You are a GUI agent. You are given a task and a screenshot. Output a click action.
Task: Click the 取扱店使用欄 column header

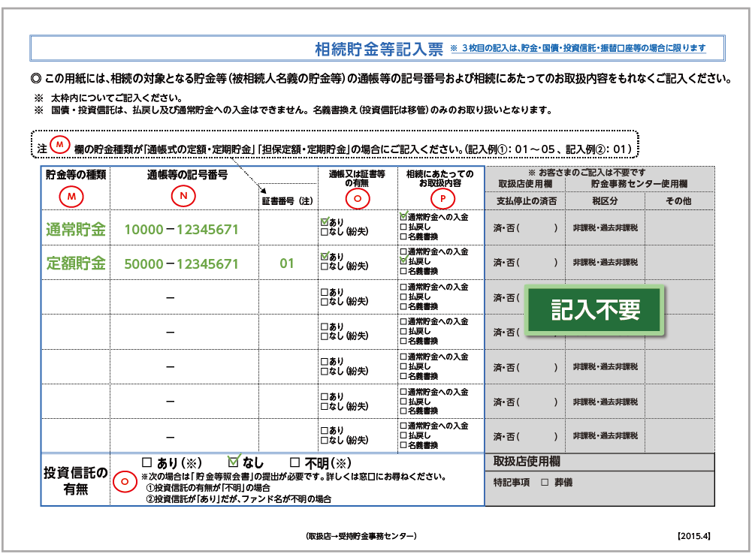525,184
